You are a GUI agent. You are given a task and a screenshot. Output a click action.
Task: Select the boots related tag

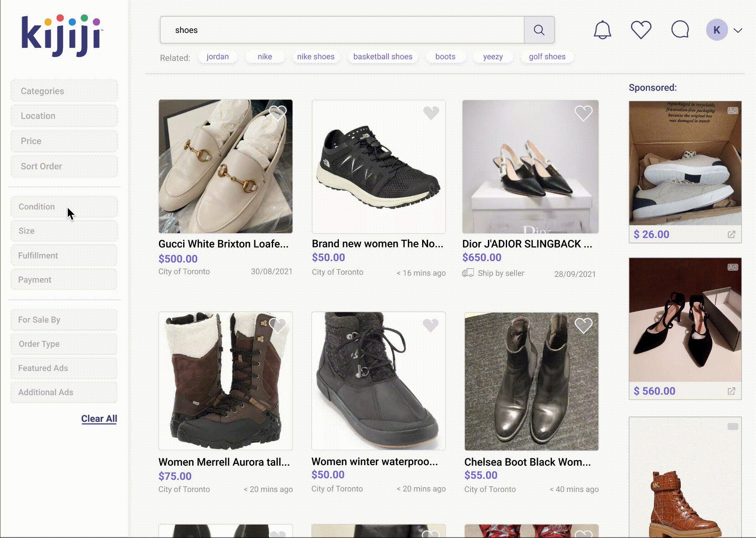point(445,57)
